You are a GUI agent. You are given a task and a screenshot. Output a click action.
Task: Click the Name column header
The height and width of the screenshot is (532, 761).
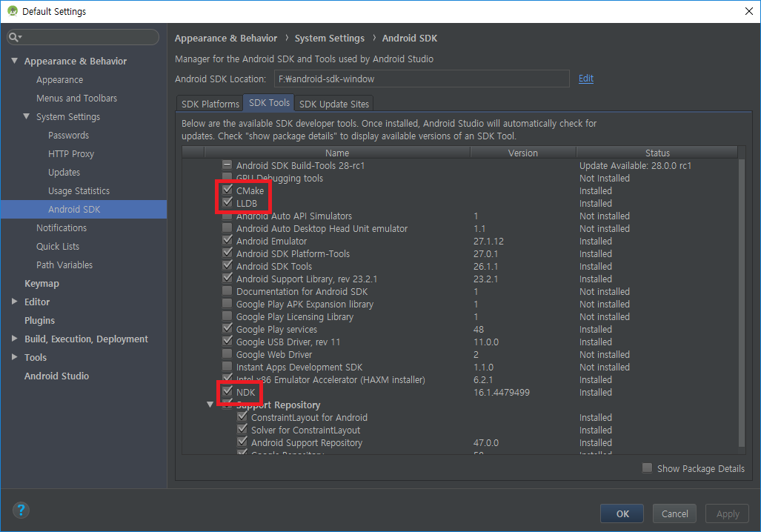(337, 153)
